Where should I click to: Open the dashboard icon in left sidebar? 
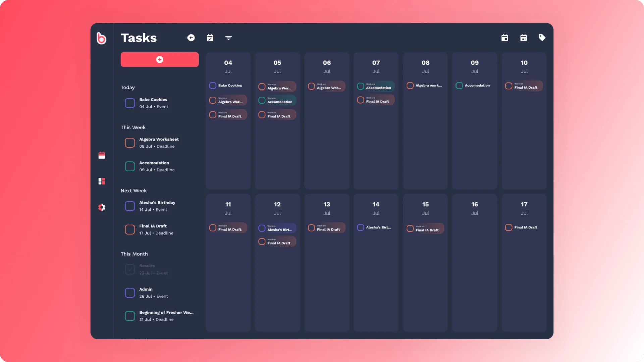pos(102,181)
